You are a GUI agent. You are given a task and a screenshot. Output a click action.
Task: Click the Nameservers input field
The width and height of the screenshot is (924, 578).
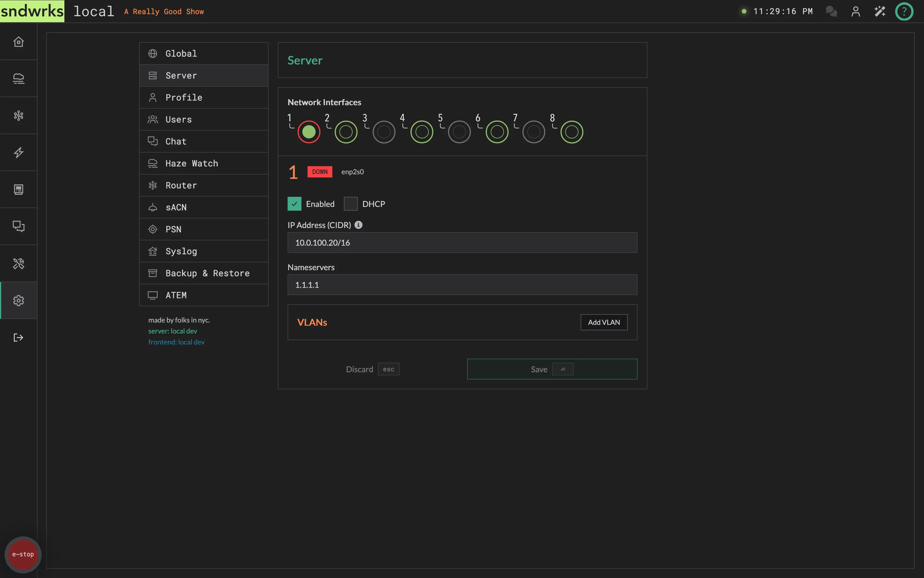coord(462,284)
